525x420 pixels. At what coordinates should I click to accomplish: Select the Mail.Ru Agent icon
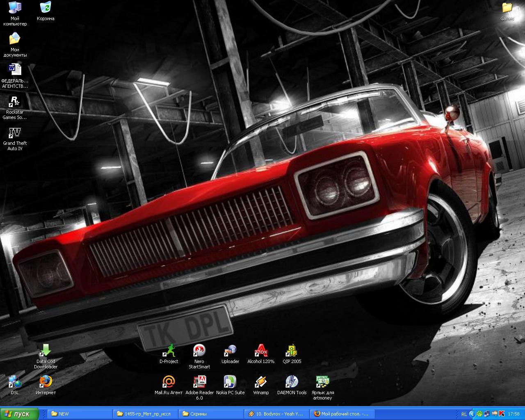[169, 382]
